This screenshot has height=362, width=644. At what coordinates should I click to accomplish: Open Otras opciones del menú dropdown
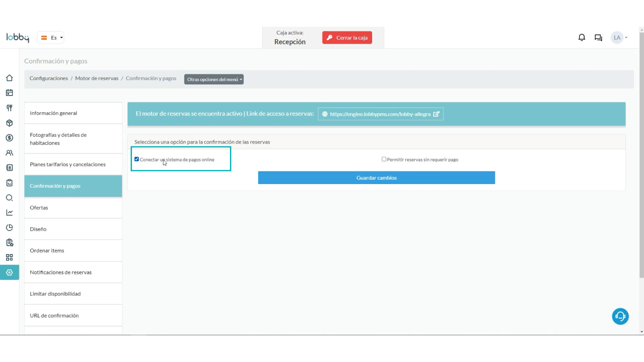[x=214, y=79]
